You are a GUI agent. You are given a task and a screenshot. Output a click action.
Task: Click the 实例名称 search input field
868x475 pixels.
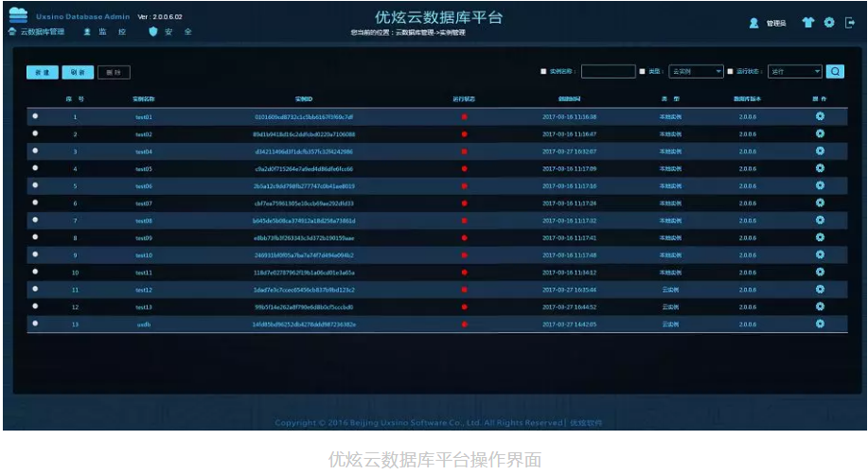tap(608, 71)
